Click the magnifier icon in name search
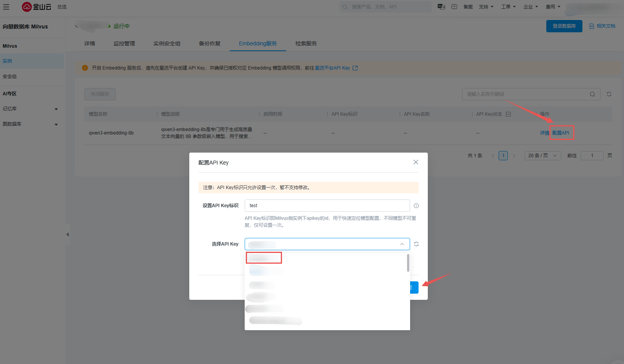 (592, 94)
